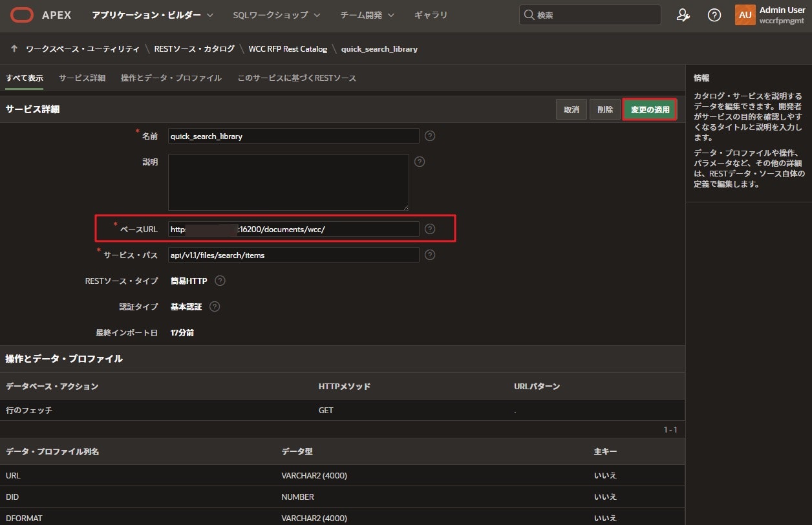Click the 基本認証 authentication value
The image size is (812, 525).
[186, 306]
